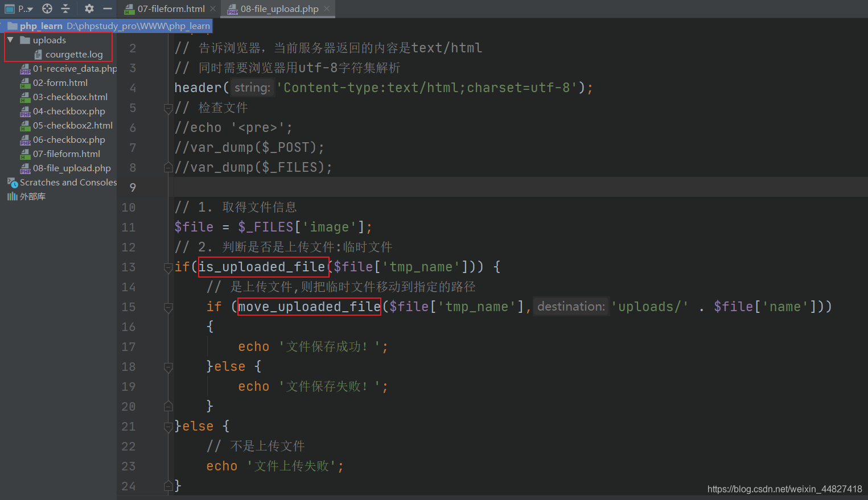Image resolution: width=868 pixels, height=500 pixels.
Task: Click the fold end marker on line 24
Action: (168, 486)
